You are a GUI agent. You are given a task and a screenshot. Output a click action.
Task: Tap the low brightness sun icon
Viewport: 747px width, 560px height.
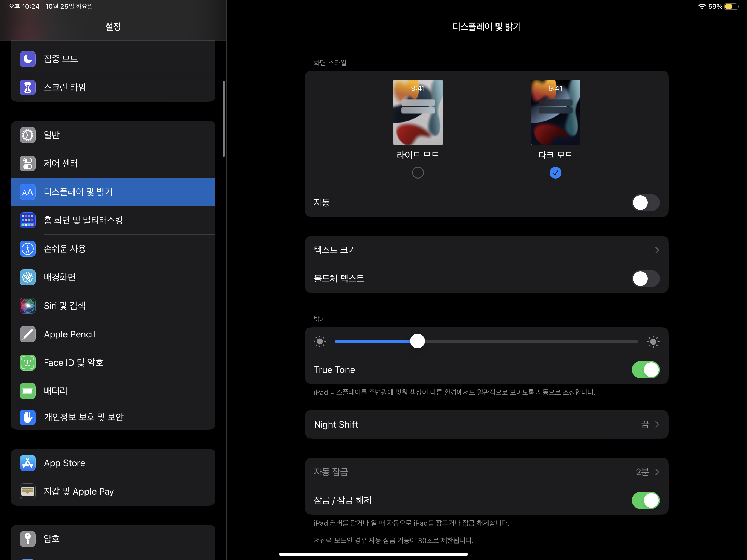[320, 342]
